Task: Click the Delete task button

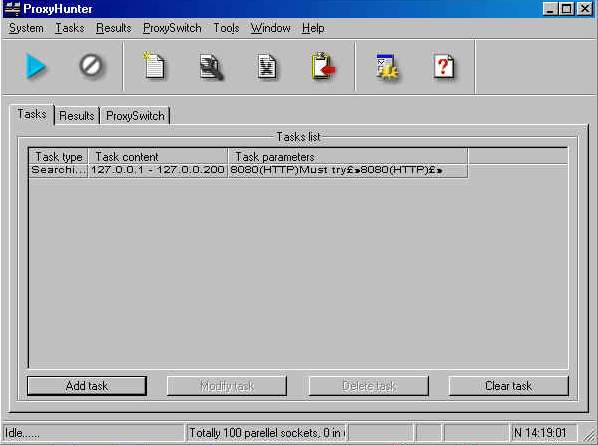Action: [368, 386]
